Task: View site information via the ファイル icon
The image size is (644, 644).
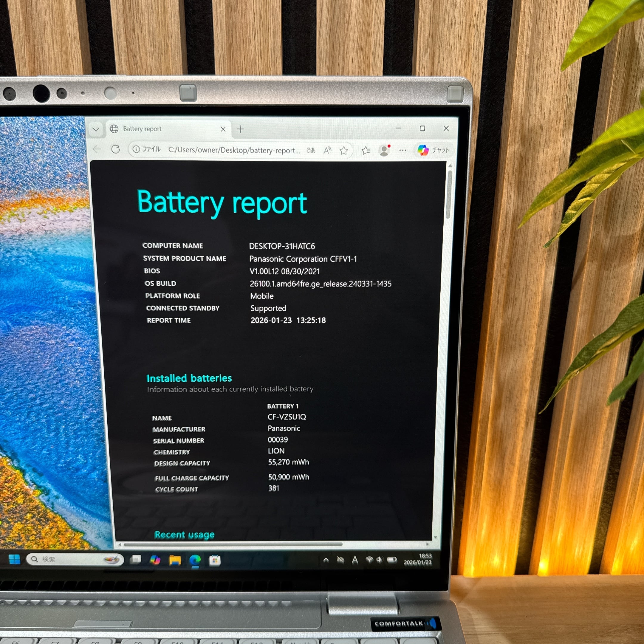Action: (147, 149)
